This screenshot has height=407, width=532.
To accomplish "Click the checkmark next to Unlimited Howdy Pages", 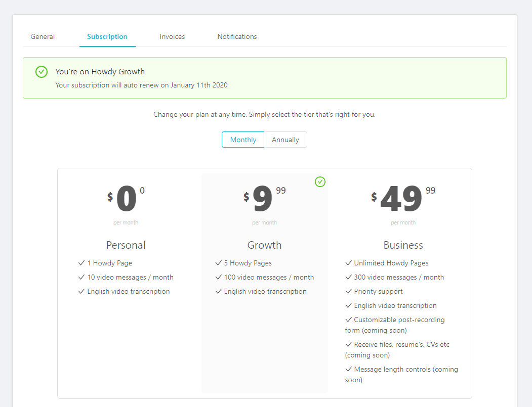I will click(348, 263).
